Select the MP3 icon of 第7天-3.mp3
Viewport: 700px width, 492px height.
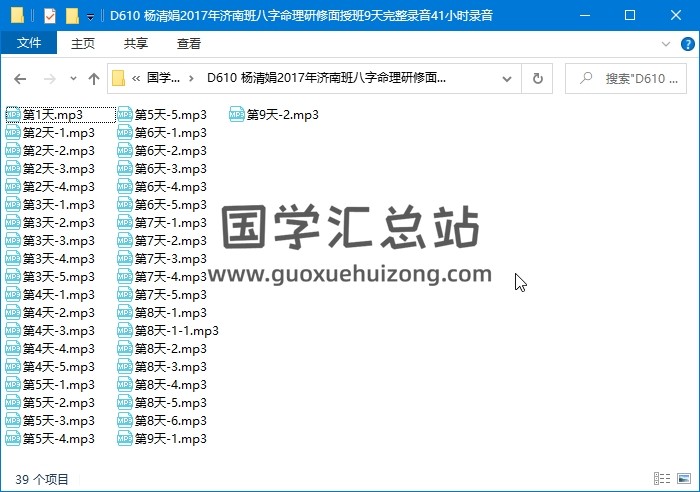pyautogui.click(x=125, y=259)
